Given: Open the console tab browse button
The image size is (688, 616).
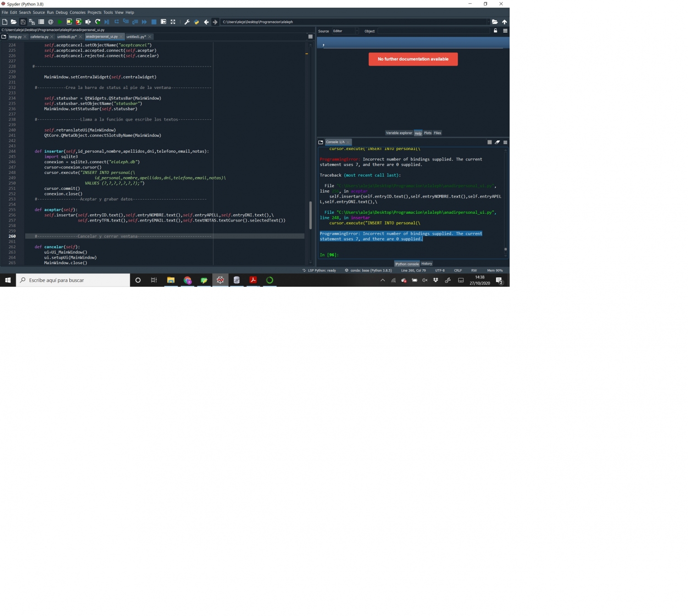Looking at the screenshot, I should coord(321,142).
